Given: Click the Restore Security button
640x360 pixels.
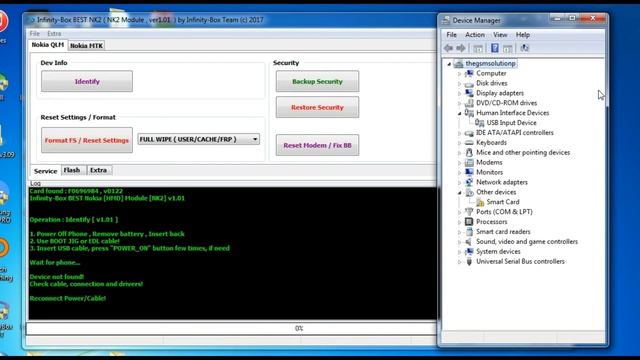Looking at the screenshot, I should (317, 107).
